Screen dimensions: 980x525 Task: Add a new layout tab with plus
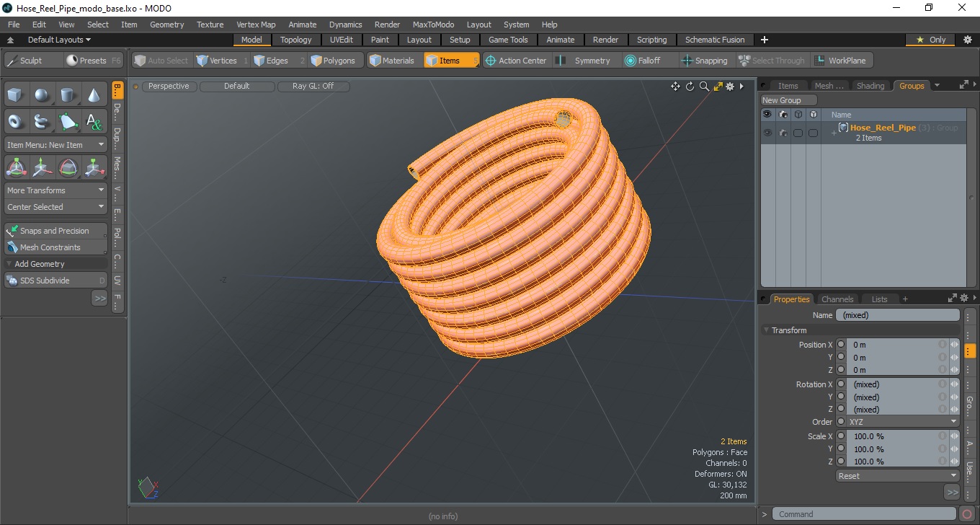point(765,40)
